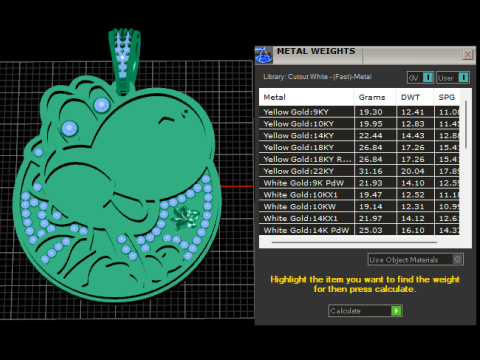
Task: Sort the table by Metal column
Action: click(306, 97)
